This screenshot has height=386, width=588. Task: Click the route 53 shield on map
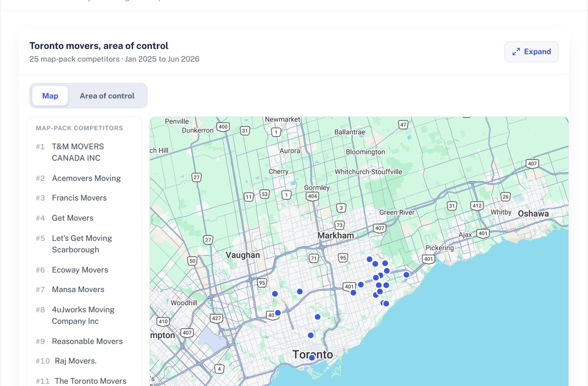point(265,194)
